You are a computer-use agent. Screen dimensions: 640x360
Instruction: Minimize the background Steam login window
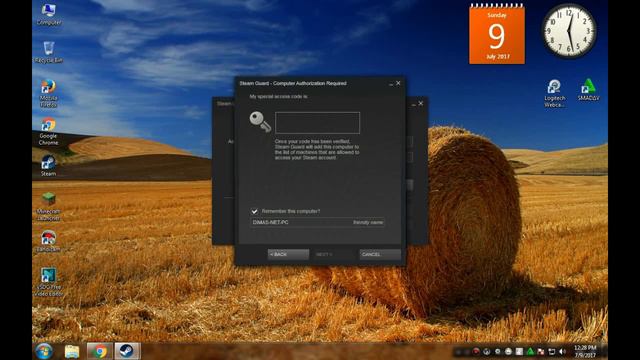[413, 104]
